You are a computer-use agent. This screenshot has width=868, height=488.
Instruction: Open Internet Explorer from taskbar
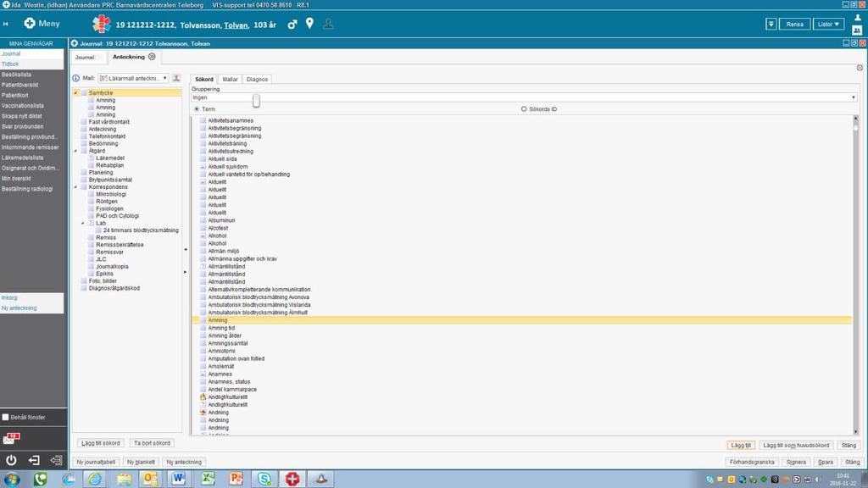95,480
